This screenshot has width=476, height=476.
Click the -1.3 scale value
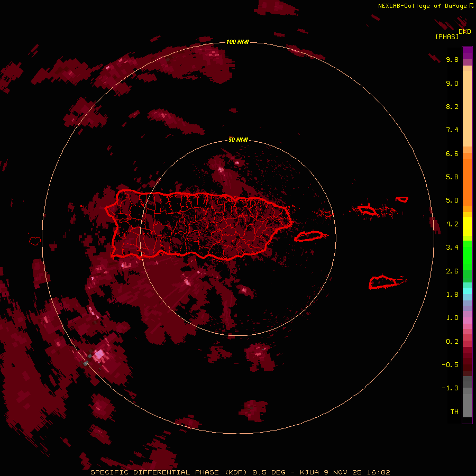450,388
